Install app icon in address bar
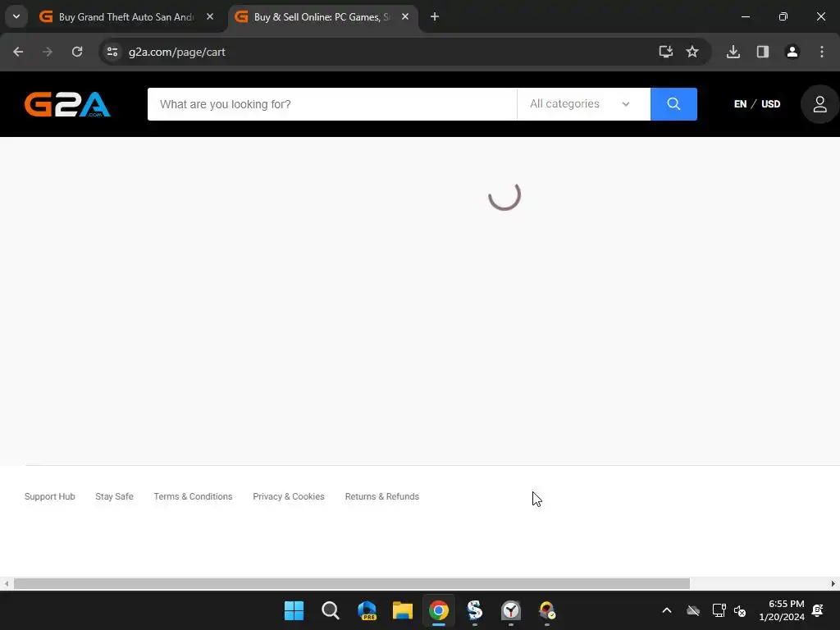The width and height of the screenshot is (840, 630). coord(666,52)
